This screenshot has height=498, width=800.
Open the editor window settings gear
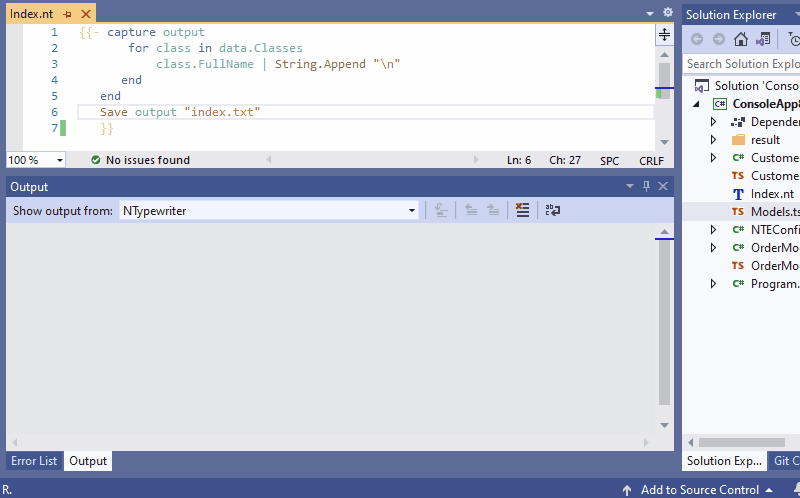tap(667, 12)
